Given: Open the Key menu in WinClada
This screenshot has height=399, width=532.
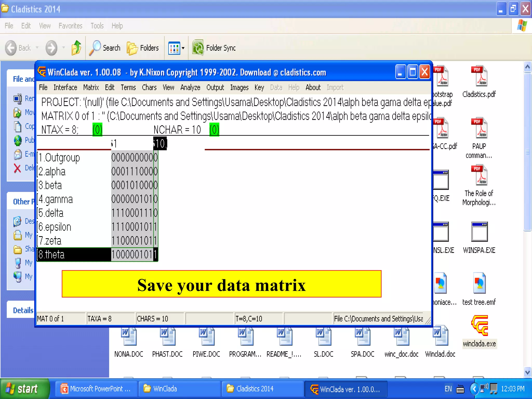Looking at the screenshot, I should click(259, 88).
